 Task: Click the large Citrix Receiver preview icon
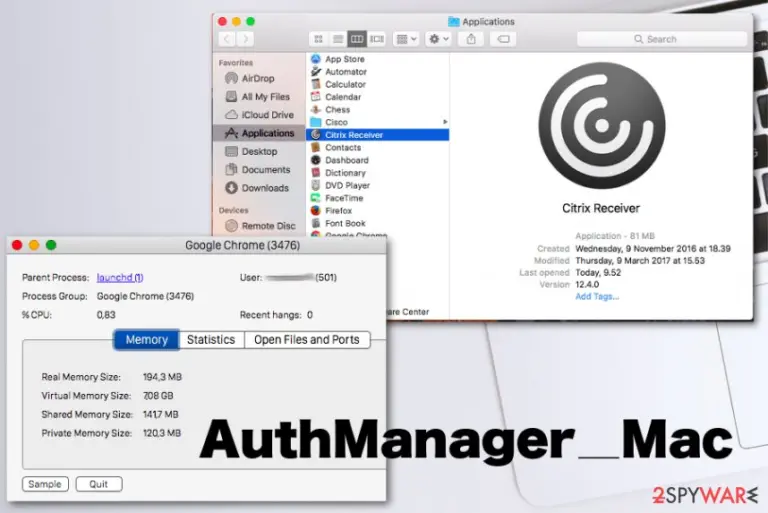(601, 125)
